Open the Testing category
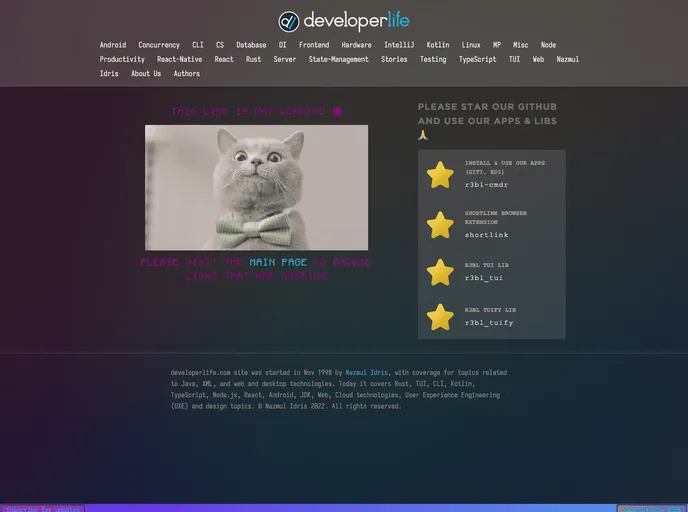Viewport: 688px width, 512px height. [x=433, y=59]
